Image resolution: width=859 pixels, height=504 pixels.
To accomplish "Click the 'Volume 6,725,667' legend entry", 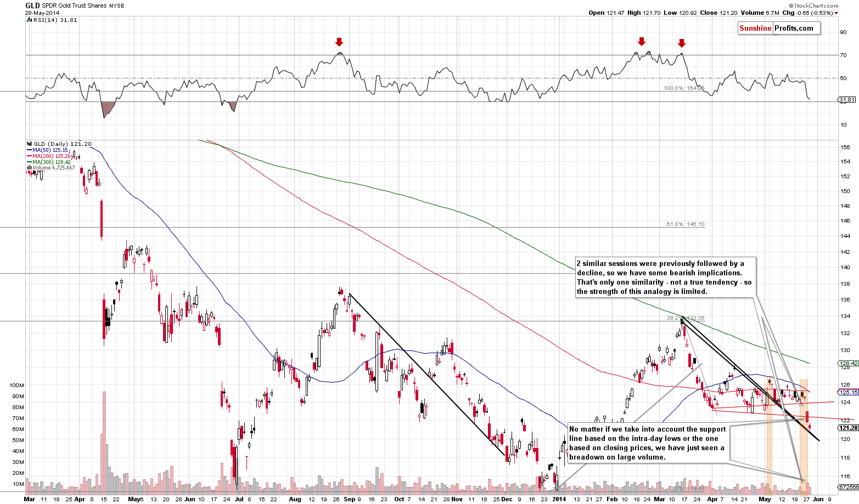I will [53, 168].
